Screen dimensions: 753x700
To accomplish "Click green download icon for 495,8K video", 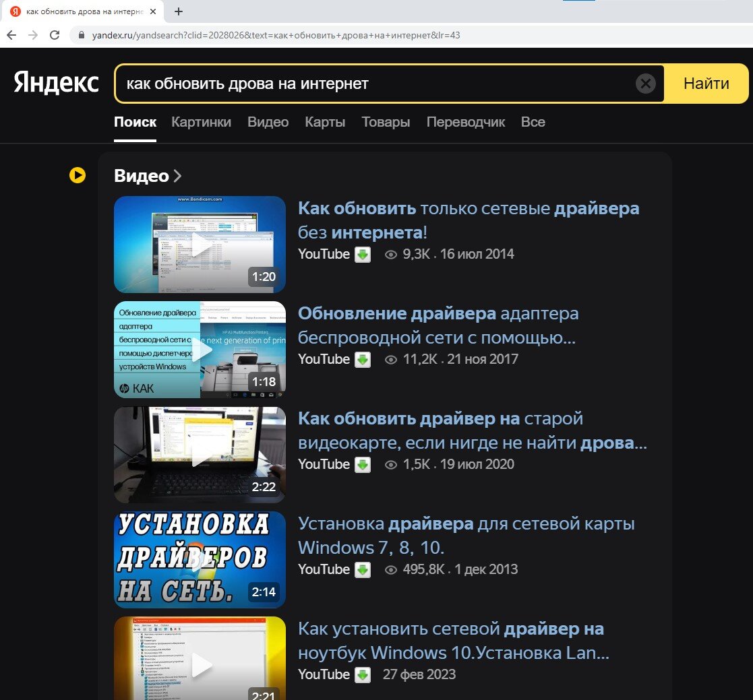I will click(363, 569).
